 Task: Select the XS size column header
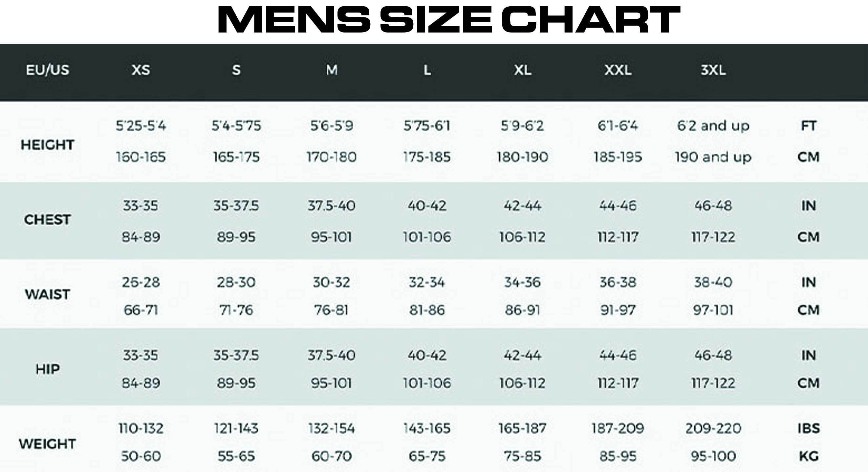point(141,70)
